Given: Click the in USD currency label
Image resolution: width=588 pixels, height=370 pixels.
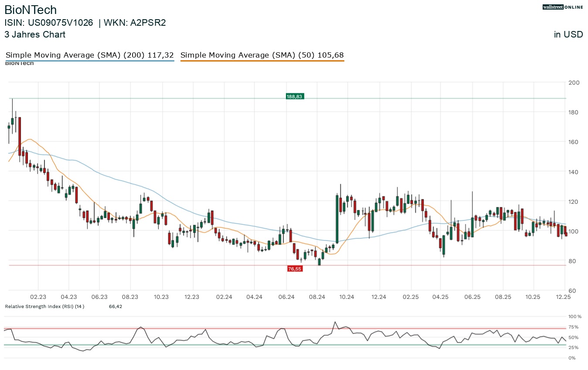Looking at the screenshot, I should point(568,34).
